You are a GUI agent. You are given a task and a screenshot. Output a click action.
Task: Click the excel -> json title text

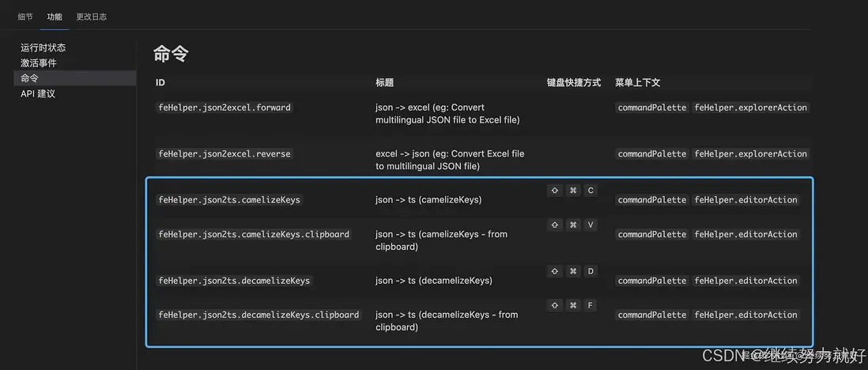tap(450, 160)
